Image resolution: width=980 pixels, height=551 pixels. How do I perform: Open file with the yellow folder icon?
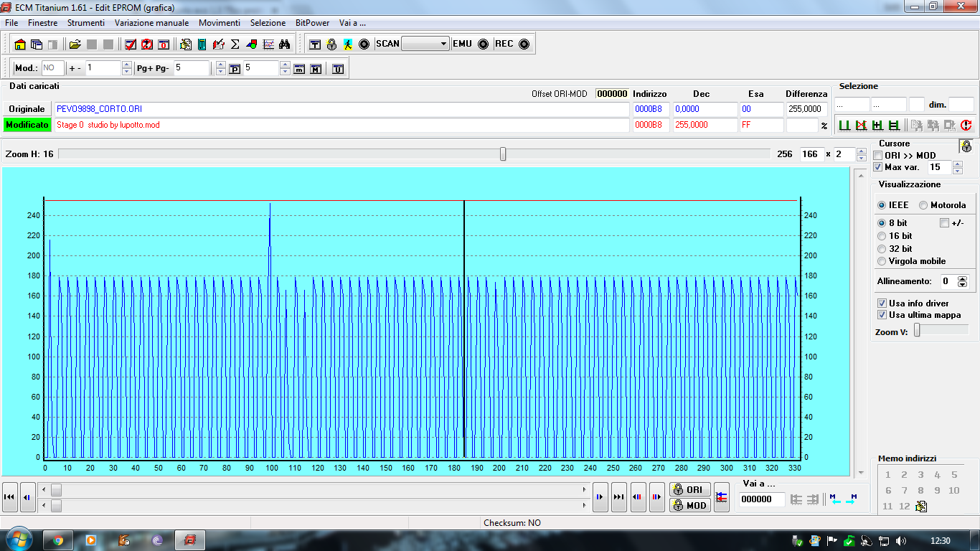click(75, 44)
